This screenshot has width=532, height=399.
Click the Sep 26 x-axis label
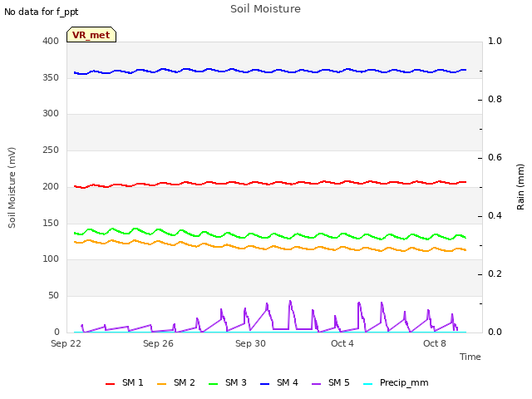158,343
